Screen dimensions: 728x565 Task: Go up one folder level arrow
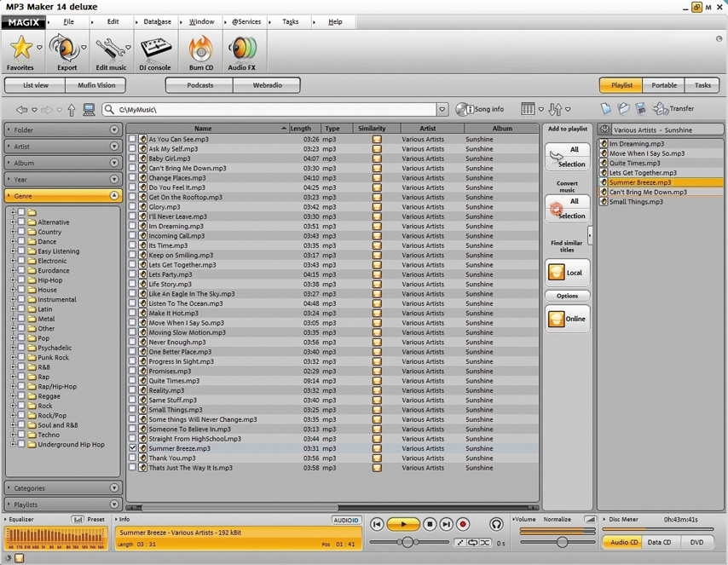tap(71, 110)
